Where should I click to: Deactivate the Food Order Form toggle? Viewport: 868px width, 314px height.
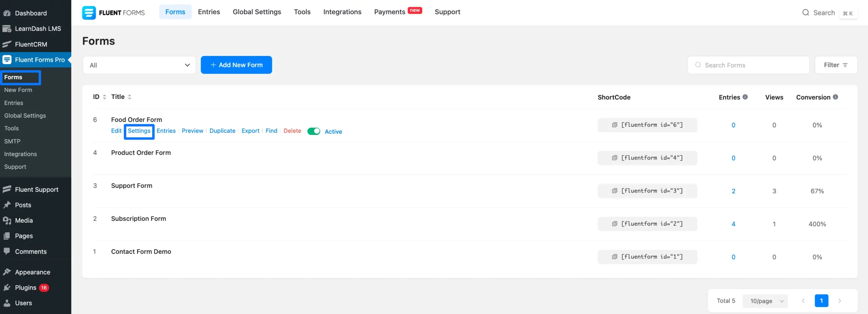[x=314, y=131]
